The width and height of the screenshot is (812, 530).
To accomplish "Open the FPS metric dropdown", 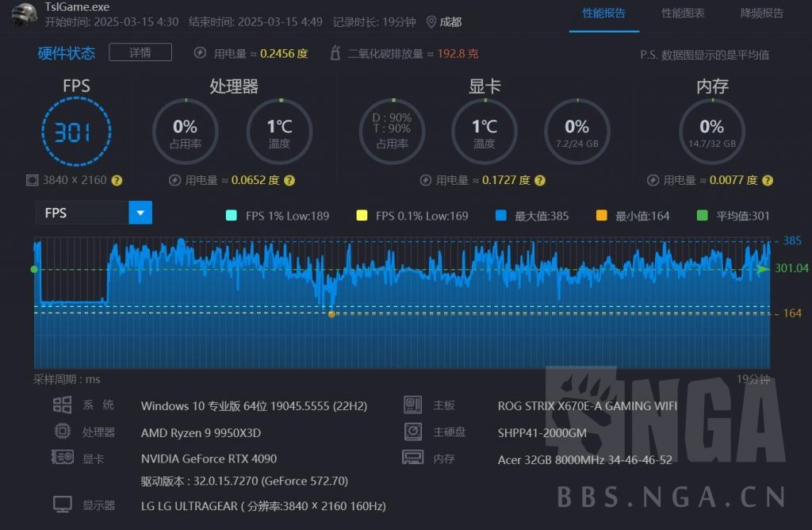I will (140, 213).
